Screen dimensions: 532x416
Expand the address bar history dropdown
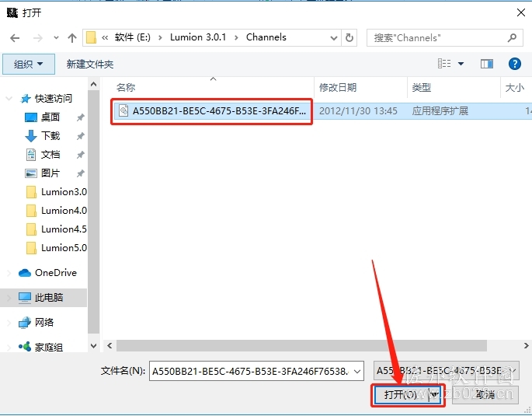334,37
